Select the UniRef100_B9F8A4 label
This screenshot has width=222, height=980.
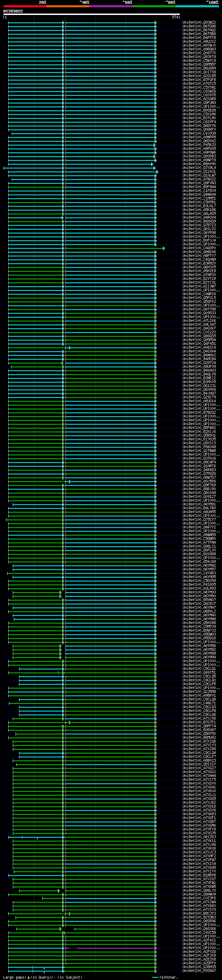pos(199,187)
